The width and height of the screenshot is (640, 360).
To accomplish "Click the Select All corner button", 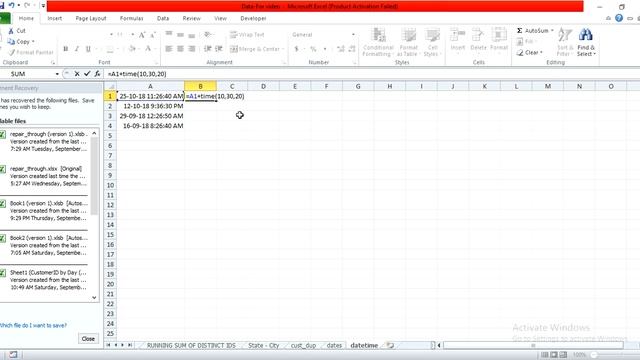I will 110,86.
